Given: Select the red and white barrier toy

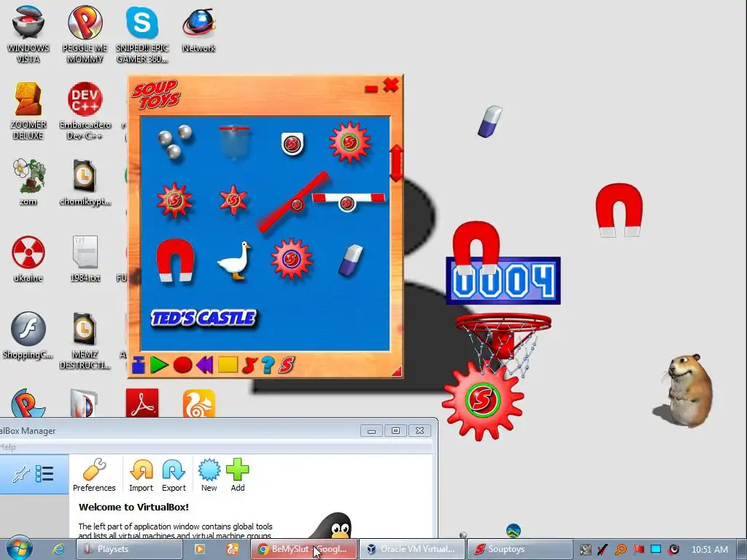Looking at the screenshot, I should pyautogui.click(x=348, y=201).
